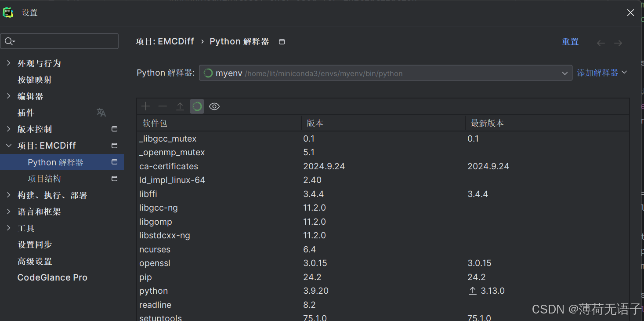Click project-level icon beside 项目: EMCDiff
This screenshot has height=321, width=644.
coord(115,146)
